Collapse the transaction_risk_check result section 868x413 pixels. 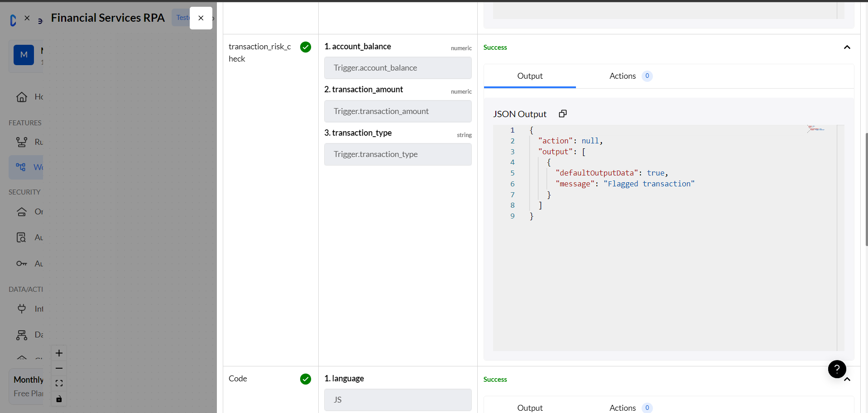pos(847,47)
